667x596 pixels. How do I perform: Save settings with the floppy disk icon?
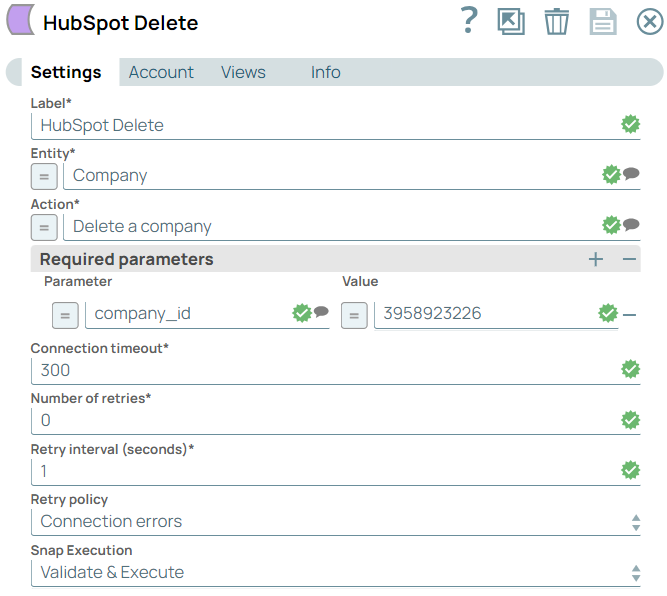pyautogui.click(x=603, y=21)
